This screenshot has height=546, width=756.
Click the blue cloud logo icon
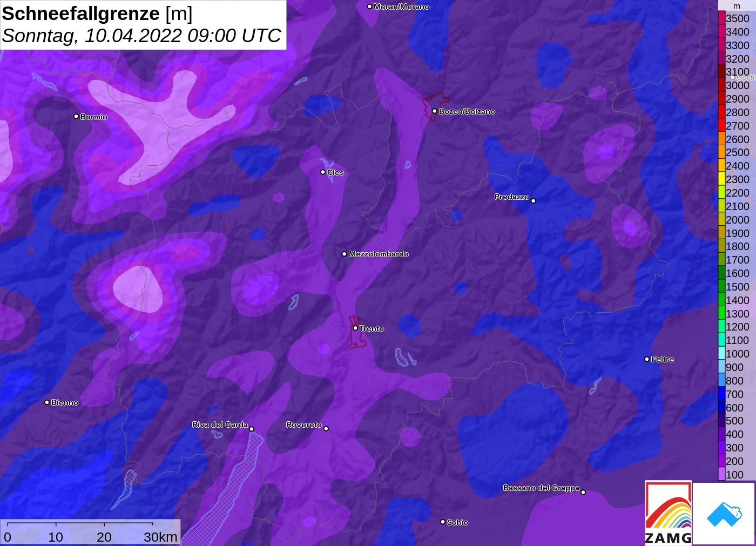(x=725, y=515)
